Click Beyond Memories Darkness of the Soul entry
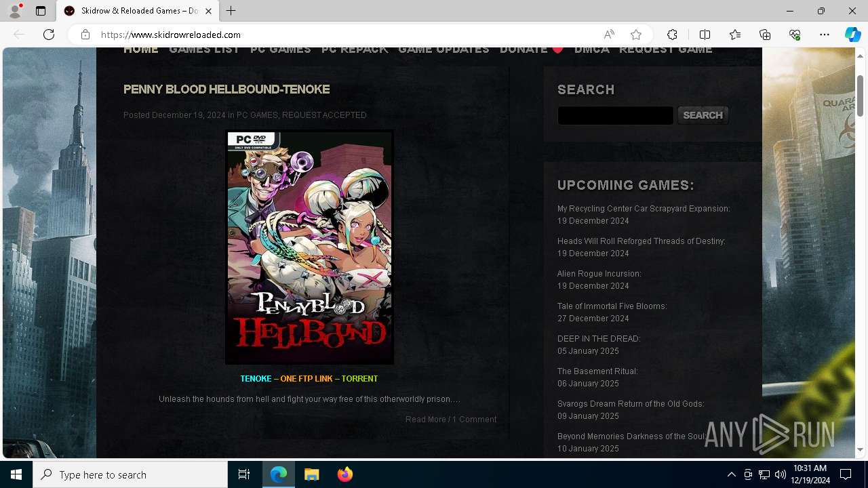 633,436
